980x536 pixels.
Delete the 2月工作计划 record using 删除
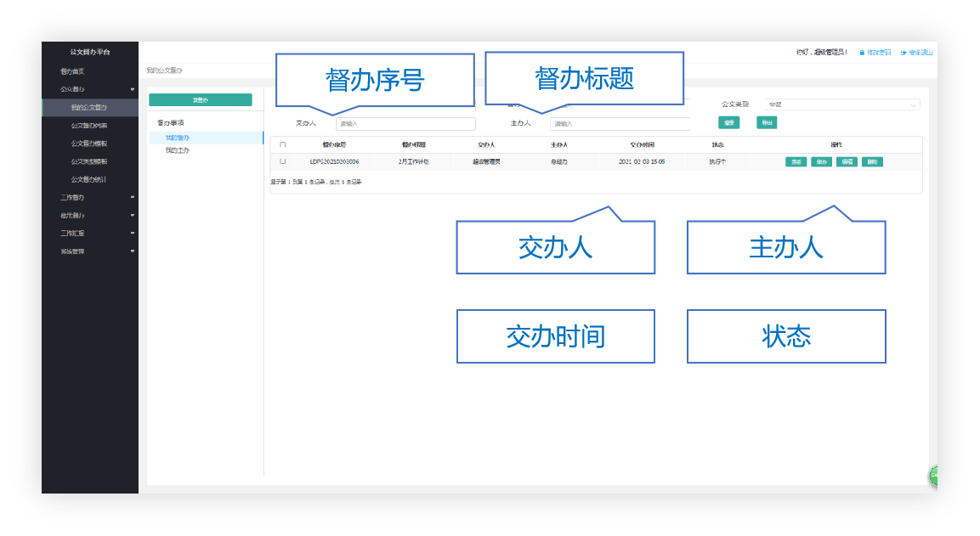pyautogui.click(x=873, y=161)
